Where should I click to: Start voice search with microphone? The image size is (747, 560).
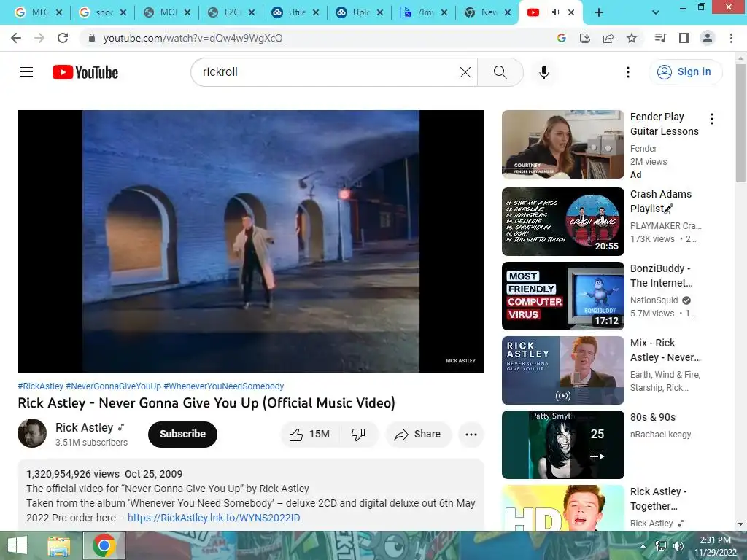point(544,72)
